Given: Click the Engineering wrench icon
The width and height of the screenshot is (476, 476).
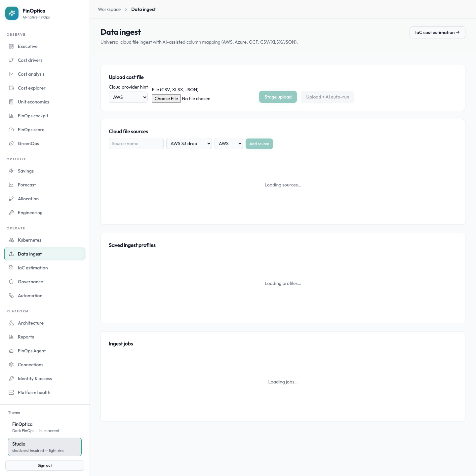Looking at the screenshot, I should point(11,213).
